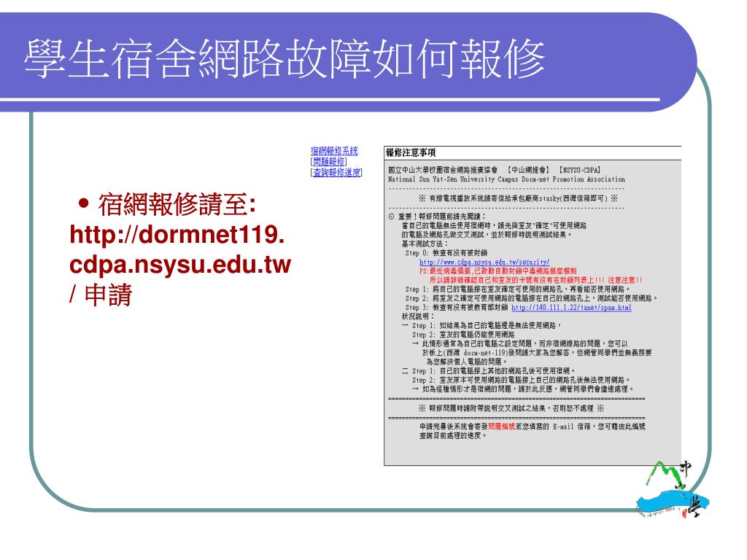Open the 宿網報修系統 link
Image resolution: width=747 pixels, height=560 pixels.
pyautogui.click(x=334, y=151)
